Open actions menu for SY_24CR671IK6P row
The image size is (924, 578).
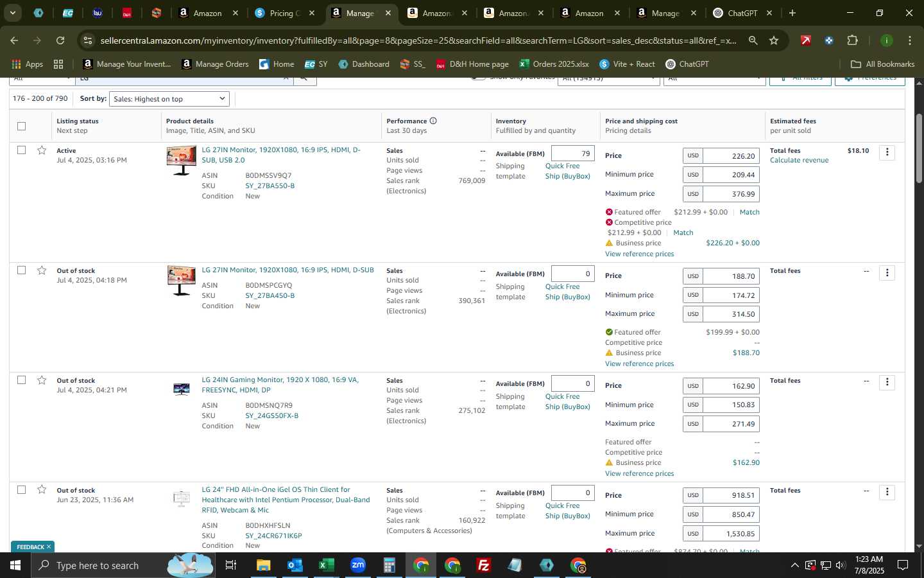pyautogui.click(x=887, y=492)
